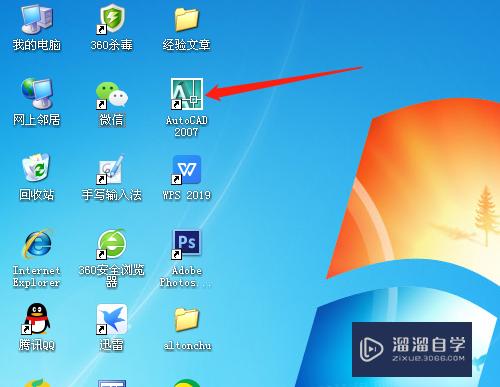
Task: Click the 经验文章 folder label
Action: (x=187, y=45)
